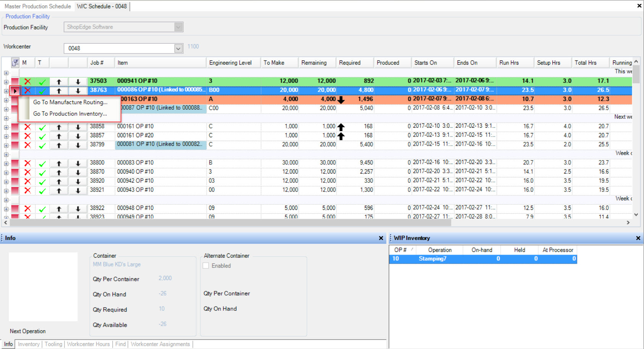Image resolution: width=644 pixels, height=349 pixels.
Task: Sort by Starts On column header
Action: (x=433, y=63)
